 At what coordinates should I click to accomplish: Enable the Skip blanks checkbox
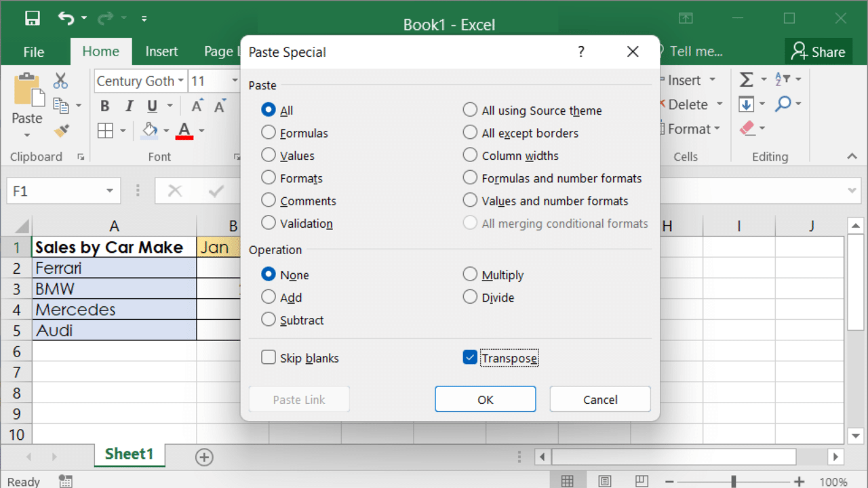click(x=269, y=357)
